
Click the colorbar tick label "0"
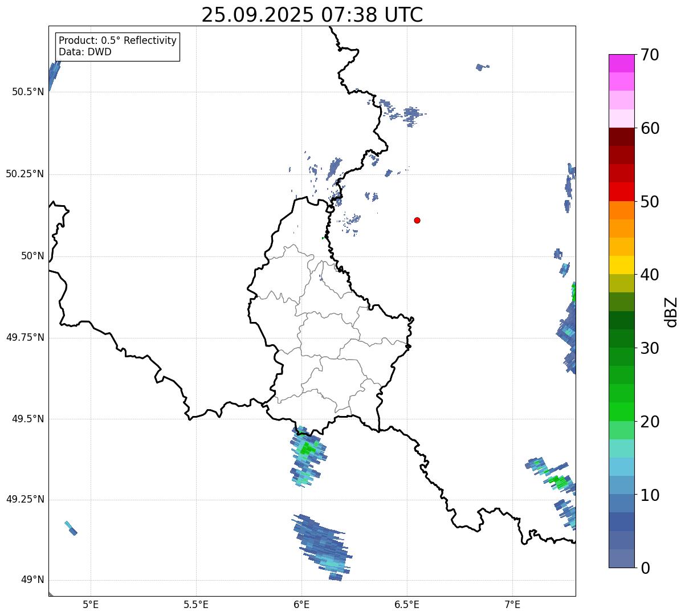click(645, 568)
